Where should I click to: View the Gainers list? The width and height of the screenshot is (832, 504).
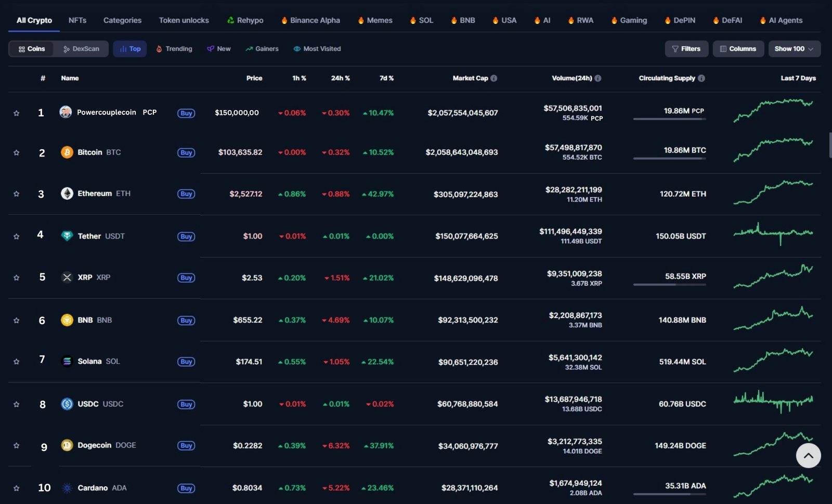click(262, 49)
